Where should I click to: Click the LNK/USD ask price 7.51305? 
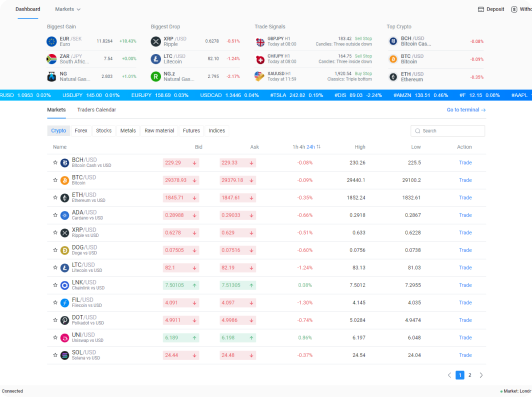(x=238, y=285)
